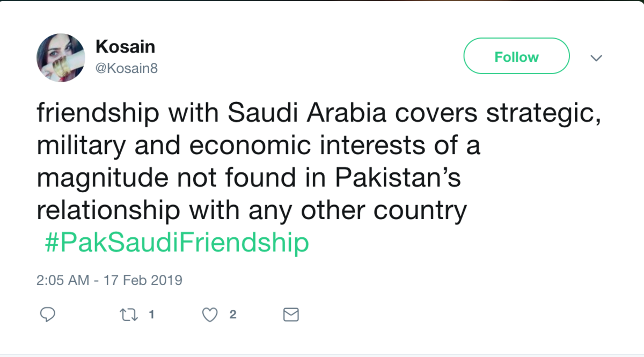
Task: Open the @Kosain8 handle link
Action: coord(127,68)
